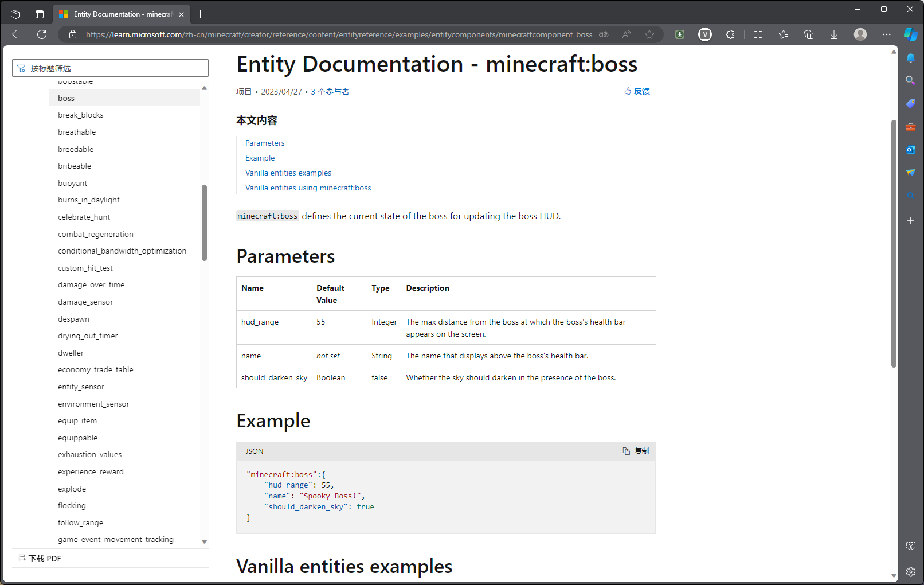Open Workspaces icon in title bar
Image resolution: width=924 pixels, height=585 pixels.
pyautogui.click(x=15, y=14)
